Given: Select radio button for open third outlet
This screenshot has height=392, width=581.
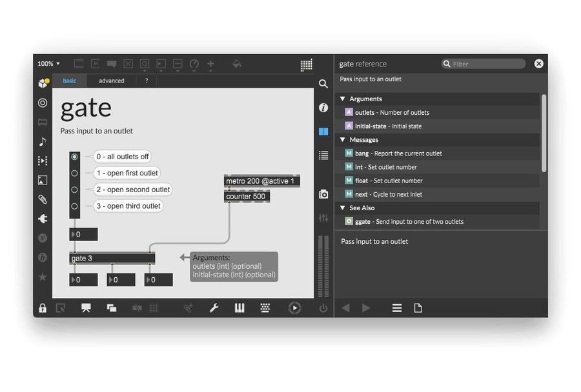Looking at the screenshot, I should pos(75,206).
